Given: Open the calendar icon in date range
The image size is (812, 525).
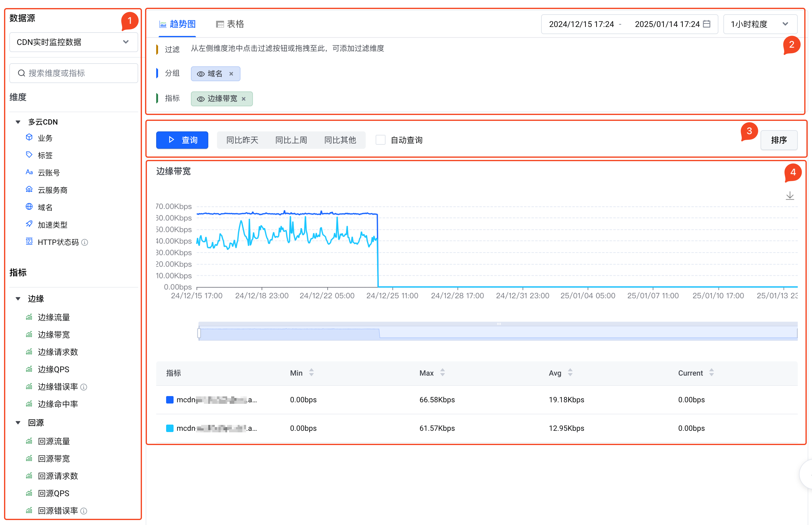Looking at the screenshot, I should (707, 24).
